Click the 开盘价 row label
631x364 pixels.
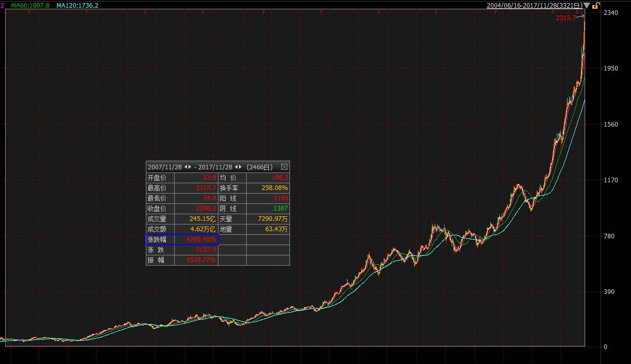157,178
